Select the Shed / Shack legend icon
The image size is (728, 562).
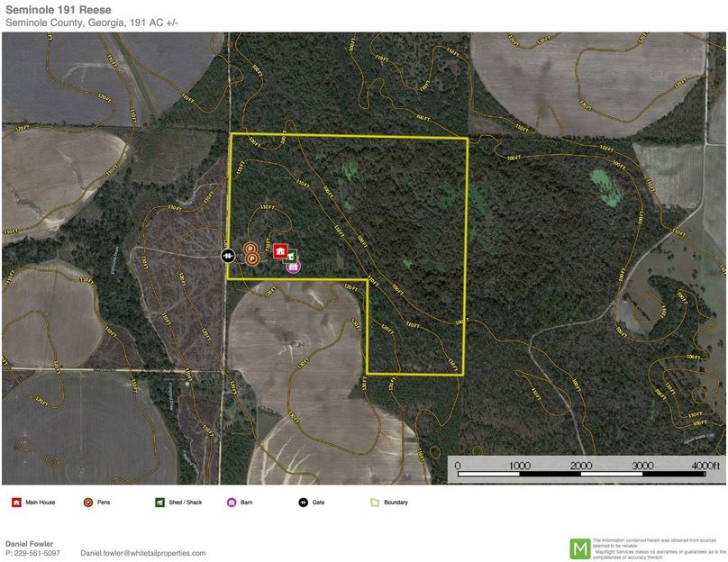(159, 503)
